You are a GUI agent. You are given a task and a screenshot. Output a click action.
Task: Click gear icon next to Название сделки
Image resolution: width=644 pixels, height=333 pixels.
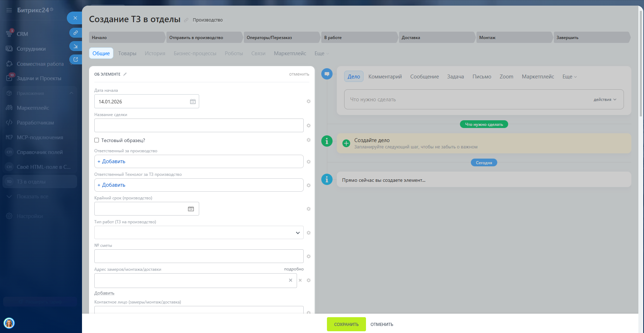click(309, 126)
